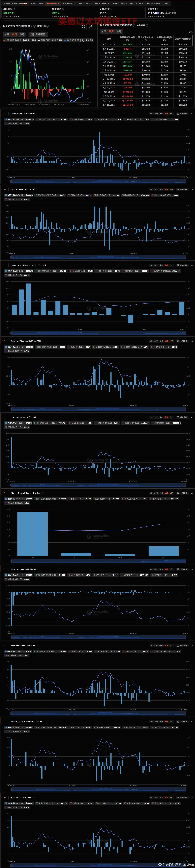Switch to 美国DOGE现货ETF tab
The image size is (195, 868).
pos(102,3)
